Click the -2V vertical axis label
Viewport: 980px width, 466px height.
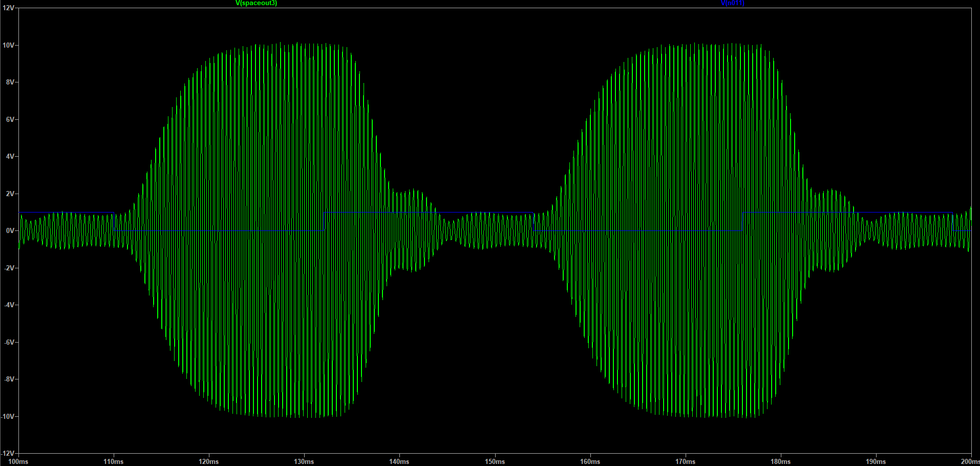9,268
